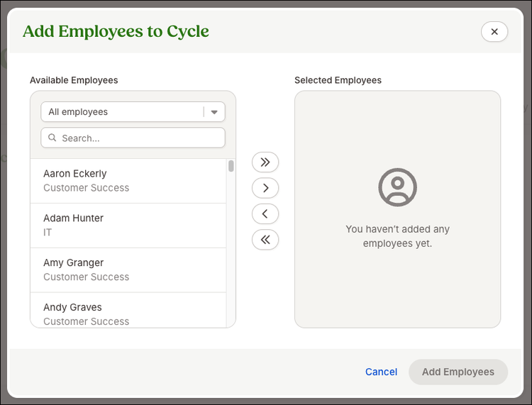Image resolution: width=532 pixels, height=405 pixels.
Task: Add highlighted employee with single right arrow
Action: (x=265, y=188)
